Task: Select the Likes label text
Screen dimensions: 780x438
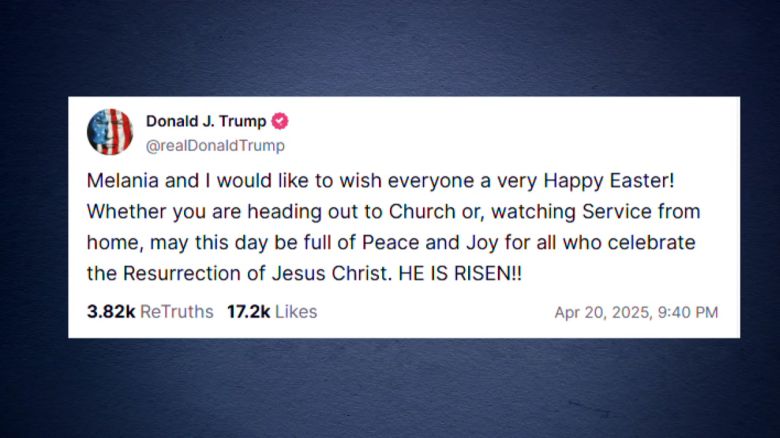Action: pyautogui.click(x=296, y=312)
